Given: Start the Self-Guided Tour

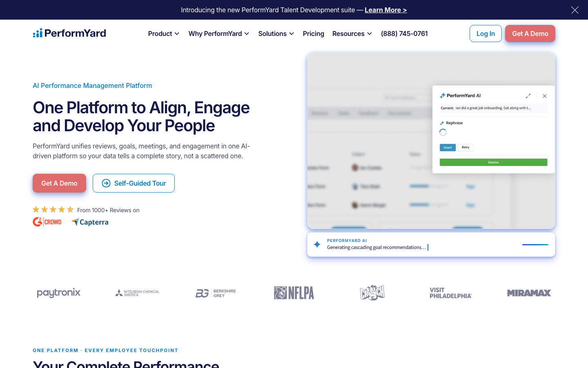Looking at the screenshot, I should pos(134,183).
